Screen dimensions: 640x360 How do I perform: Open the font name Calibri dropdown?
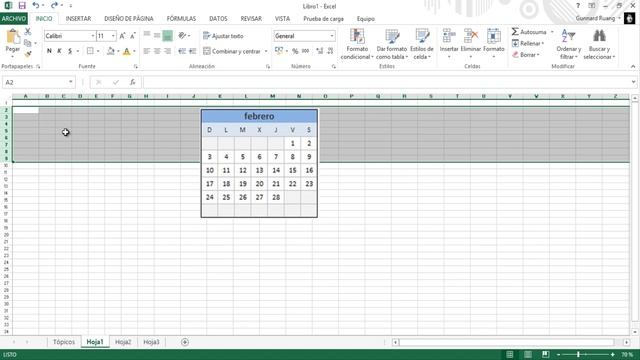tap(93, 36)
